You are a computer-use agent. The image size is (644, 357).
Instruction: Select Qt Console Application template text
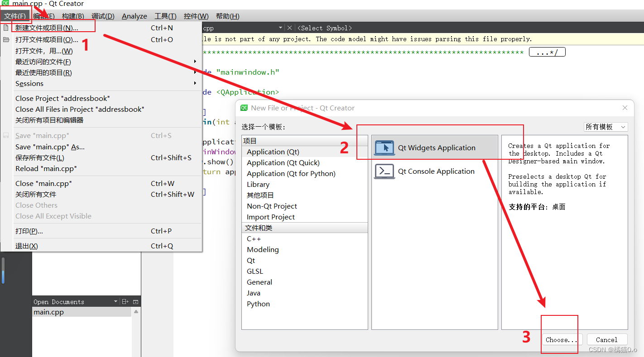436,171
